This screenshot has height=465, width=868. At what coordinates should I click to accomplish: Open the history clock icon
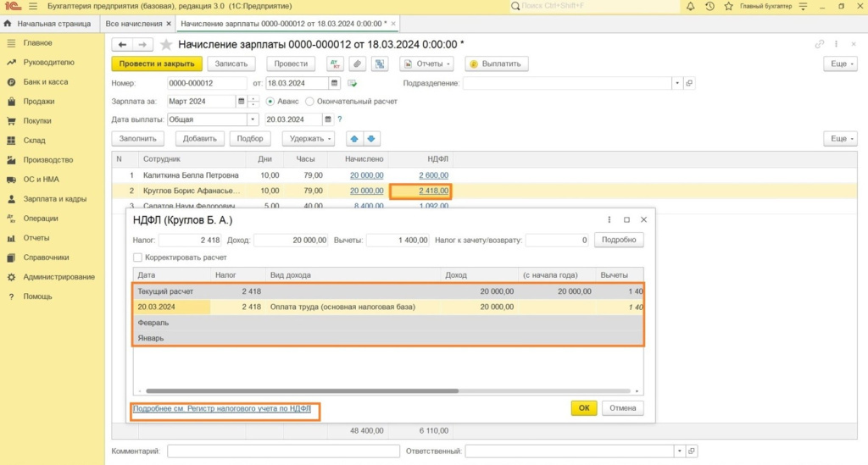[709, 6]
